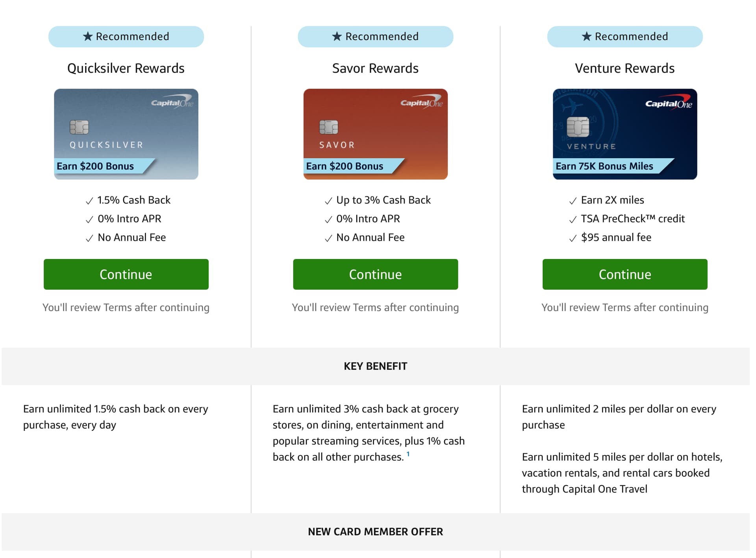Open footnote 1 after Savor benefit
This screenshot has width=756, height=558.
click(x=408, y=454)
